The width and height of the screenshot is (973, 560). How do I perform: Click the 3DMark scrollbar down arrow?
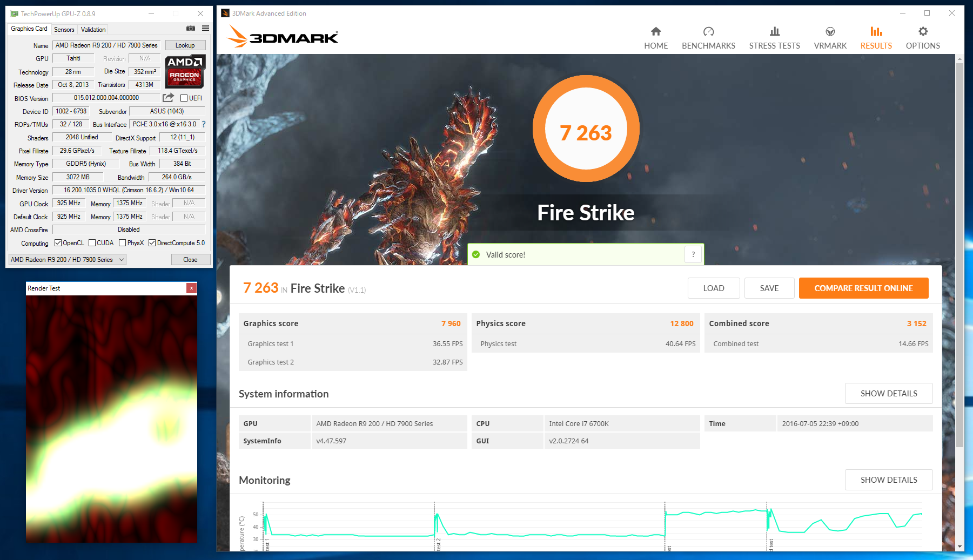click(959, 546)
